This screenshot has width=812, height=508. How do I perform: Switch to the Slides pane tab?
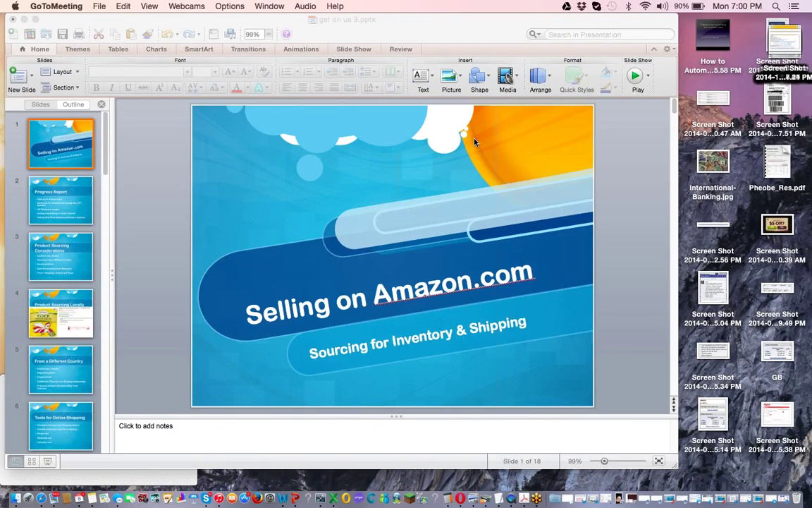(x=40, y=104)
